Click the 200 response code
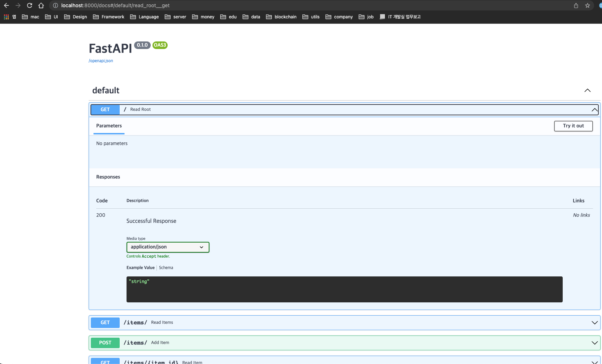This screenshot has width=602, height=364. [101, 215]
